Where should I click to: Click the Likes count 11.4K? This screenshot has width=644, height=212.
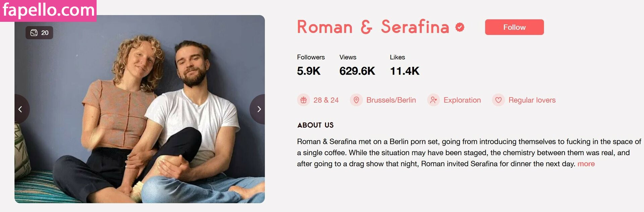(x=405, y=71)
